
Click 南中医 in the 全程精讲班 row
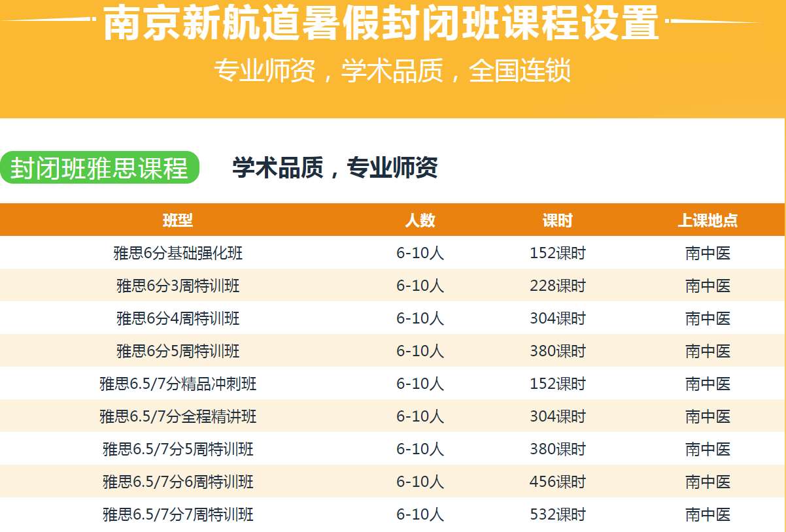point(708,416)
